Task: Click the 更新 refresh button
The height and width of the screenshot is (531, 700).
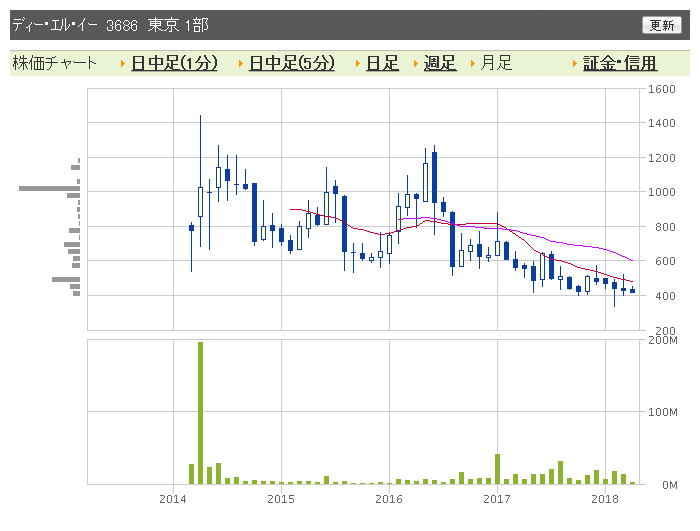Action: [x=662, y=25]
